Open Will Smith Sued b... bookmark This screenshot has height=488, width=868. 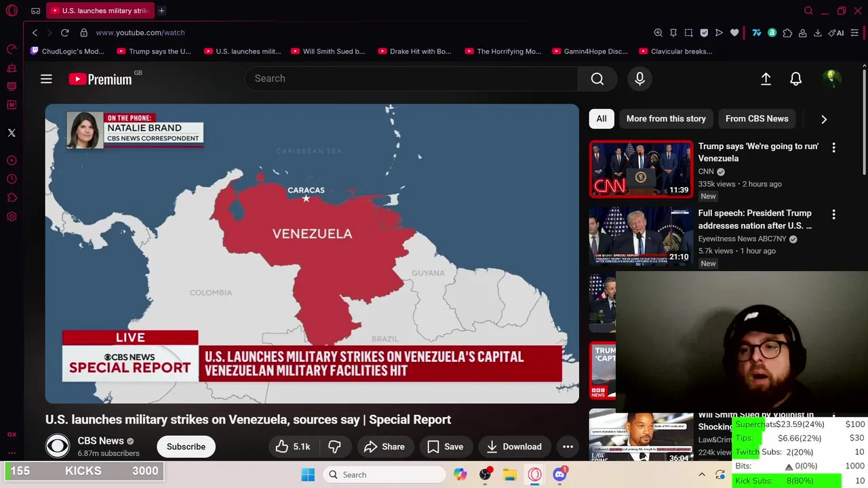click(x=328, y=52)
